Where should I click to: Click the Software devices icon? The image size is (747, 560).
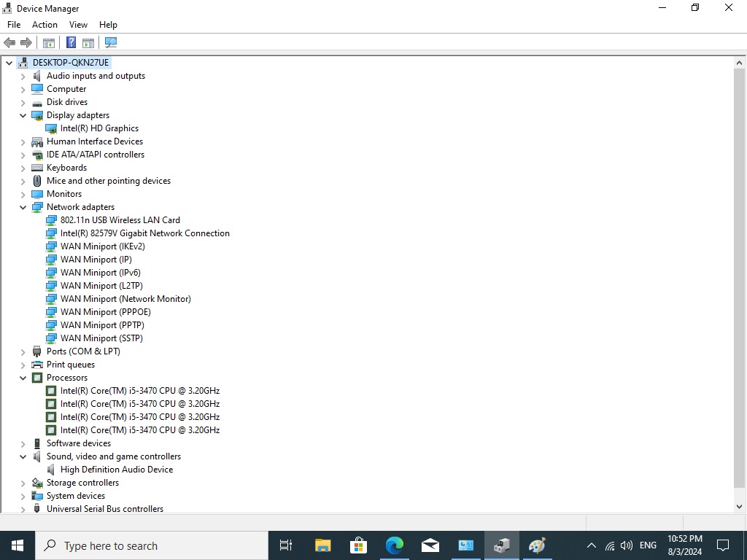pyautogui.click(x=37, y=443)
